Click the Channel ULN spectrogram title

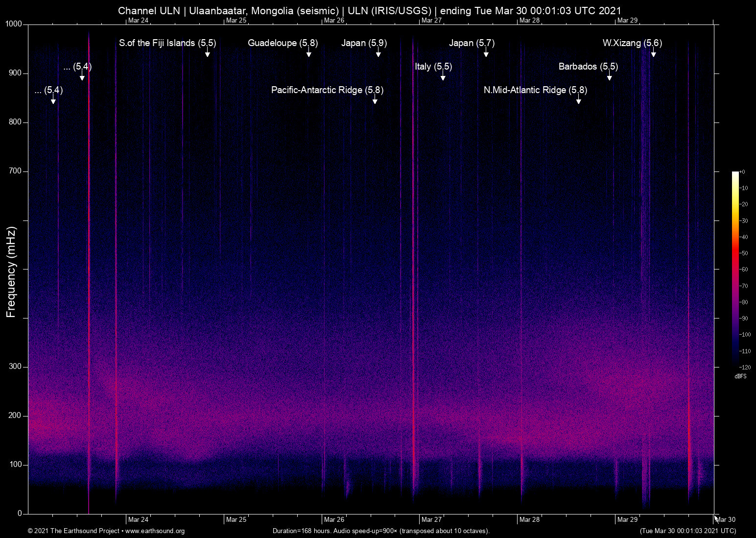(x=369, y=10)
